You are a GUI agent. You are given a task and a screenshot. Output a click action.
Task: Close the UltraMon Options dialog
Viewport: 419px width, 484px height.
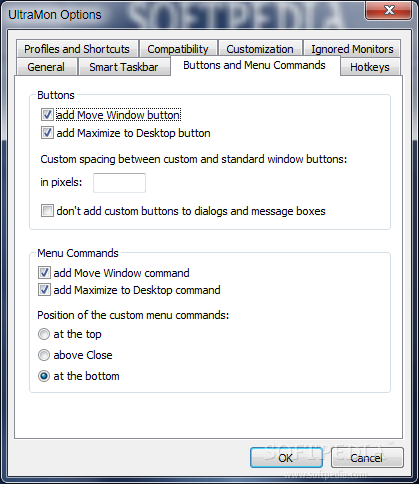point(389,10)
